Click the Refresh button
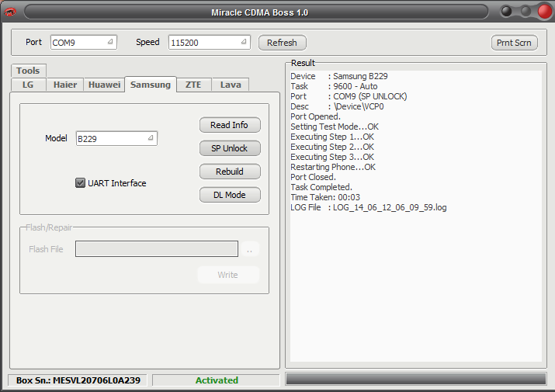Image resolution: width=555 pixels, height=392 pixels. pyautogui.click(x=282, y=43)
